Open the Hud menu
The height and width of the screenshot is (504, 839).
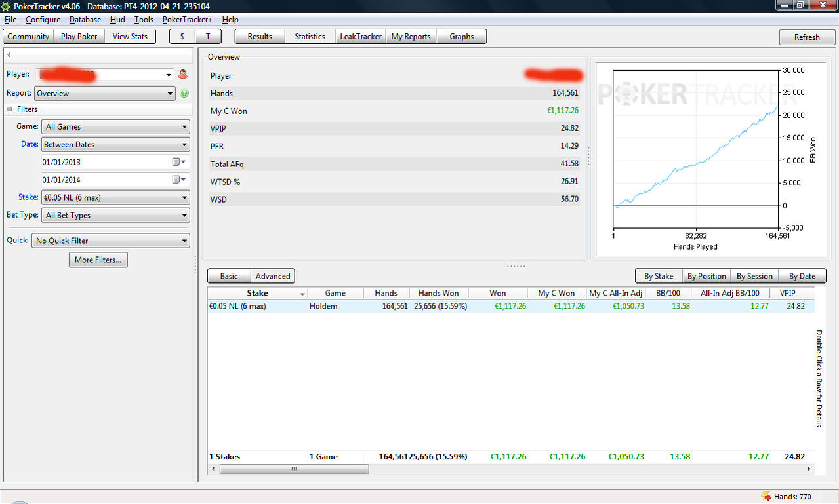point(117,20)
